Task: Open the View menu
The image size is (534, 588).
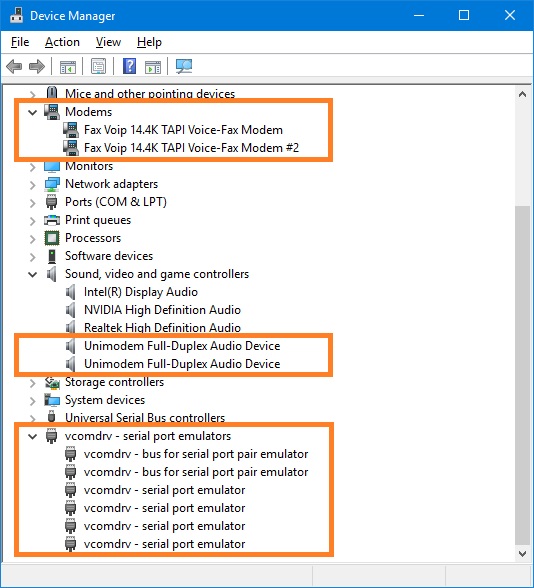Action: (x=108, y=42)
